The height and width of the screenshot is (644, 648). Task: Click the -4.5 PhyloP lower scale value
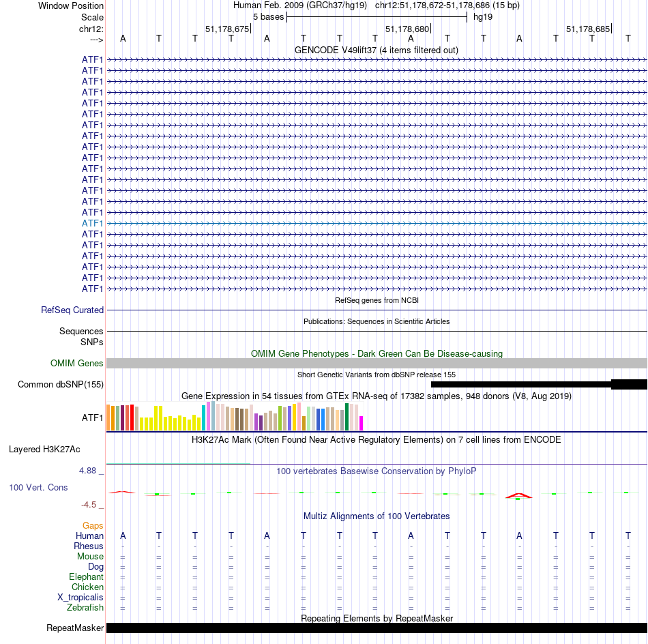point(89,505)
